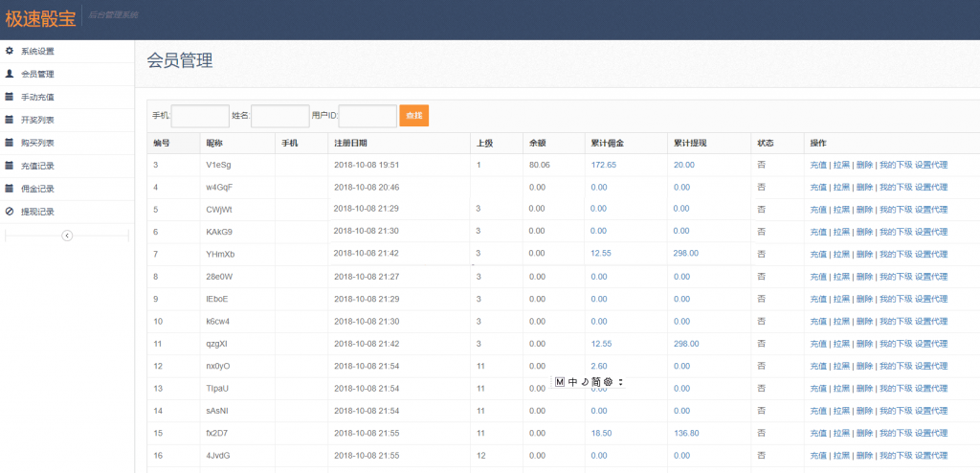The width and height of the screenshot is (980, 473).
Task: Click the calendar icon beside 手动充值
Action: pyautogui.click(x=10, y=97)
